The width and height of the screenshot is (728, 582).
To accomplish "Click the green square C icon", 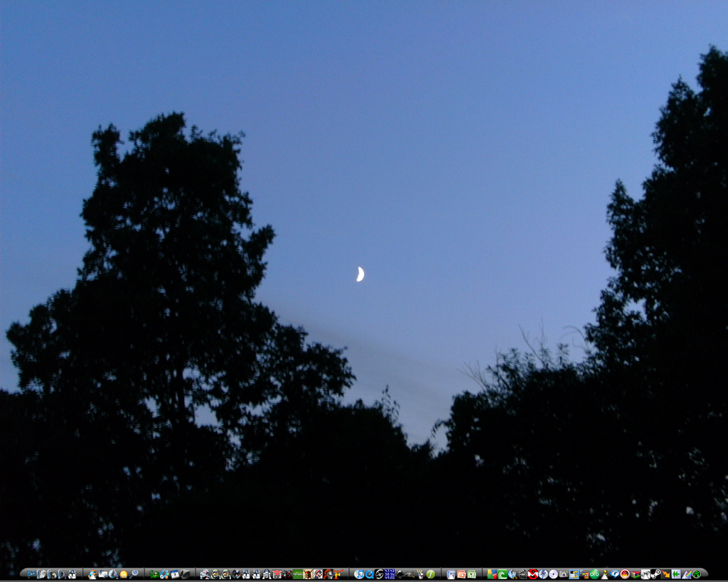I will (503, 574).
